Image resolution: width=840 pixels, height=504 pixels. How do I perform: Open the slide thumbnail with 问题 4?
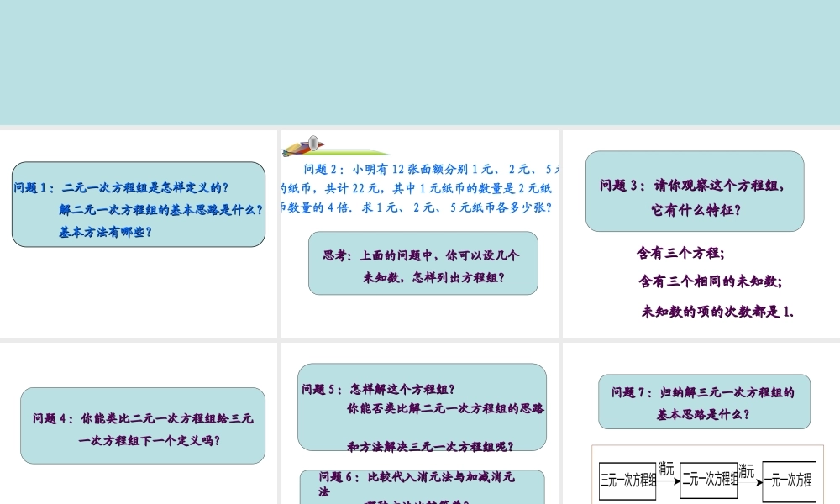pos(139,423)
